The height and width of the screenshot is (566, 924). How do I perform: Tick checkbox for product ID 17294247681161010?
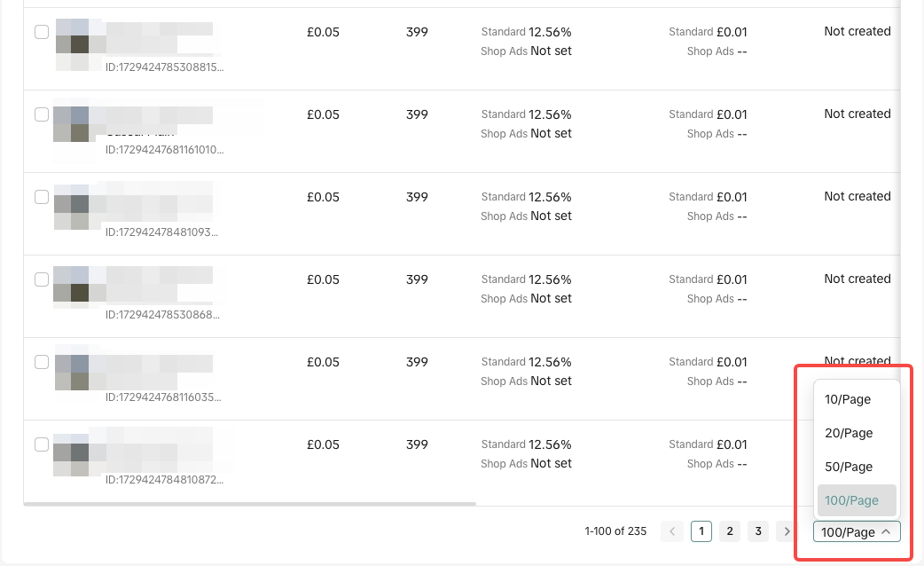click(42, 114)
